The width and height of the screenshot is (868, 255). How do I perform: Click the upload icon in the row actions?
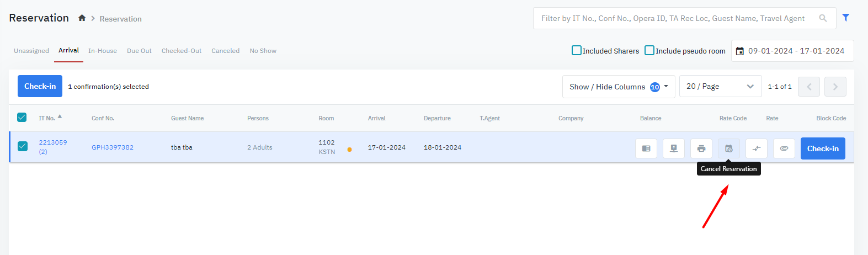tap(673, 148)
